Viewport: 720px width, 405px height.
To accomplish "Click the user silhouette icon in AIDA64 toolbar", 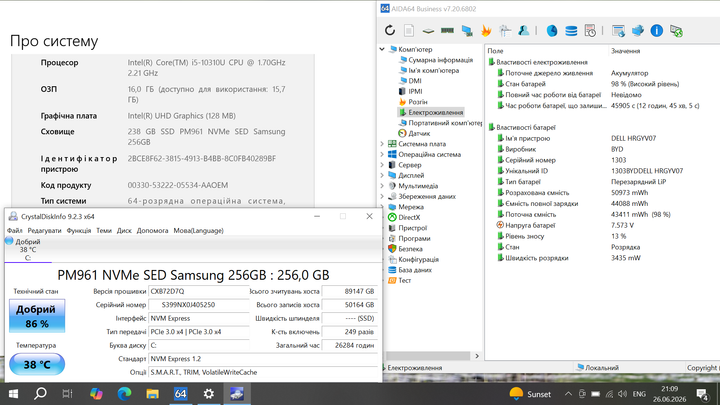I will pyautogui.click(x=523, y=31).
